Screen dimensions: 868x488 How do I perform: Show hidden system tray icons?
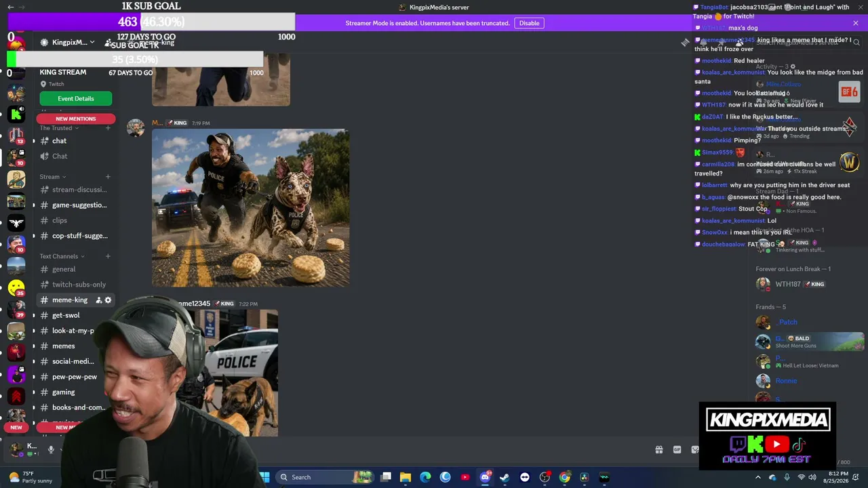(x=758, y=477)
